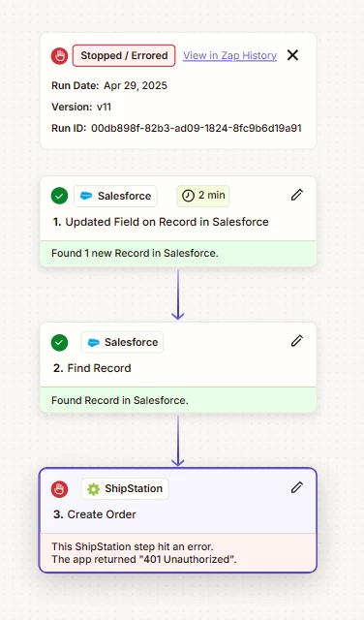Viewport: 364px width, 620px height.
Task: Select Salesforce app chip in step 2
Action: coord(122,342)
